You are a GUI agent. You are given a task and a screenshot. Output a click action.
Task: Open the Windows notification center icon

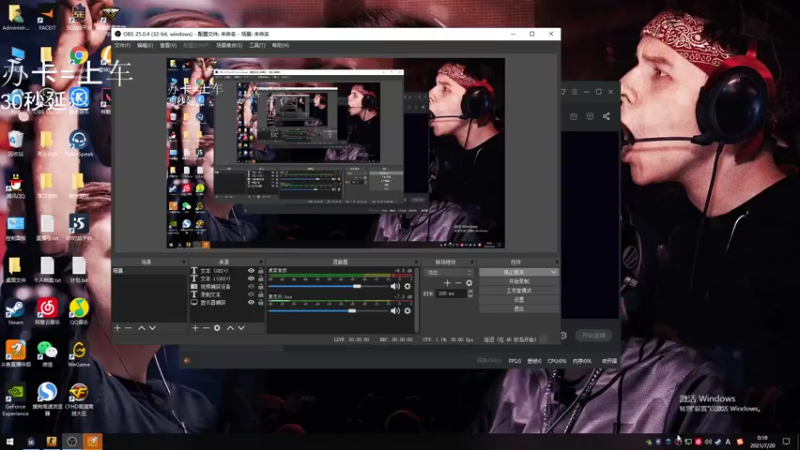786,441
